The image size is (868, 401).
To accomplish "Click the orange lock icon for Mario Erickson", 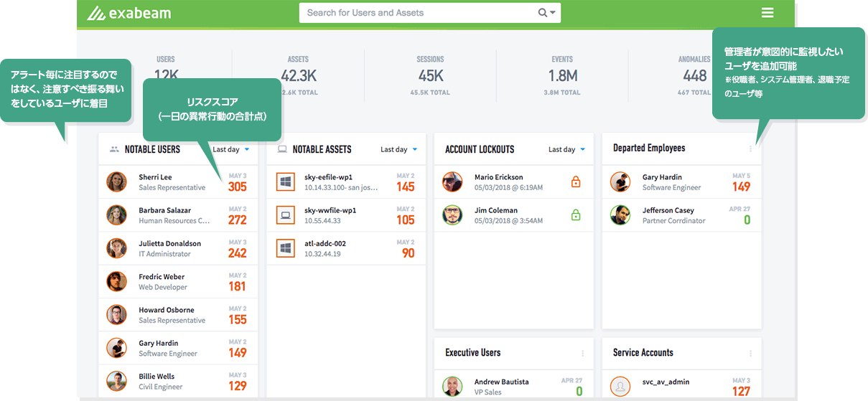I will point(575,182).
